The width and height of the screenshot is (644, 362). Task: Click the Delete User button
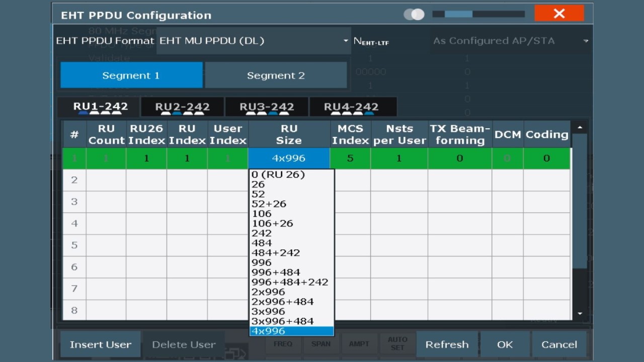pos(184,344)
